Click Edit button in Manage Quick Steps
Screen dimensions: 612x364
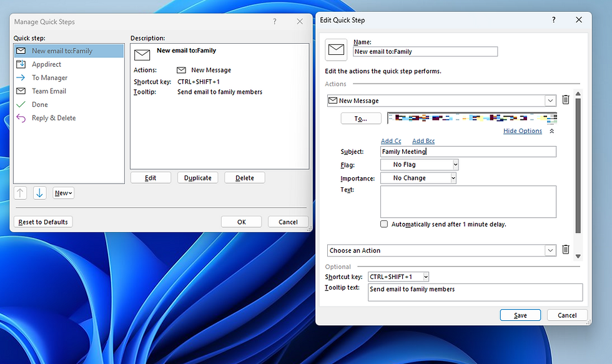click(151, 178)
